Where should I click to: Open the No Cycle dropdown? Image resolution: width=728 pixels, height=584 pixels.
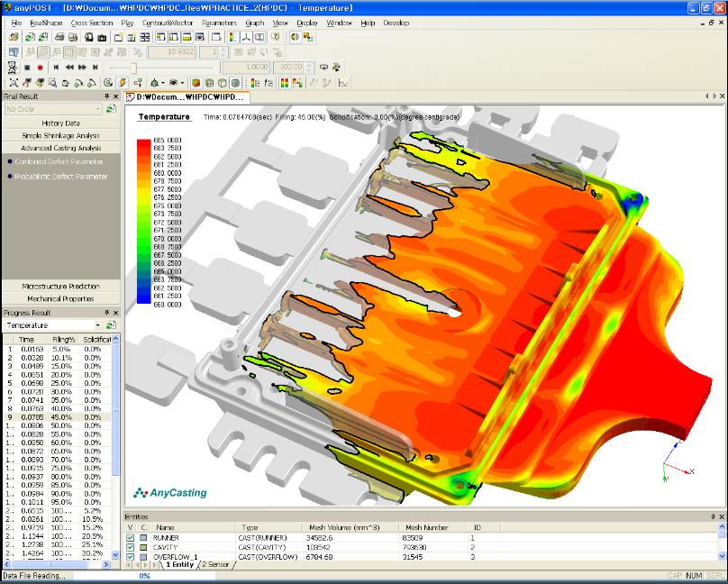(x=97, y=109)
